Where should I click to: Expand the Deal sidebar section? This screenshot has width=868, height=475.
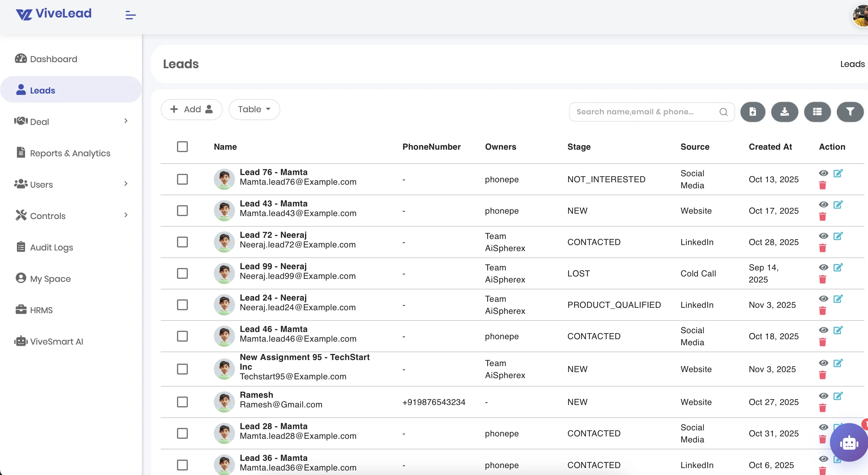tap(40, 122)
